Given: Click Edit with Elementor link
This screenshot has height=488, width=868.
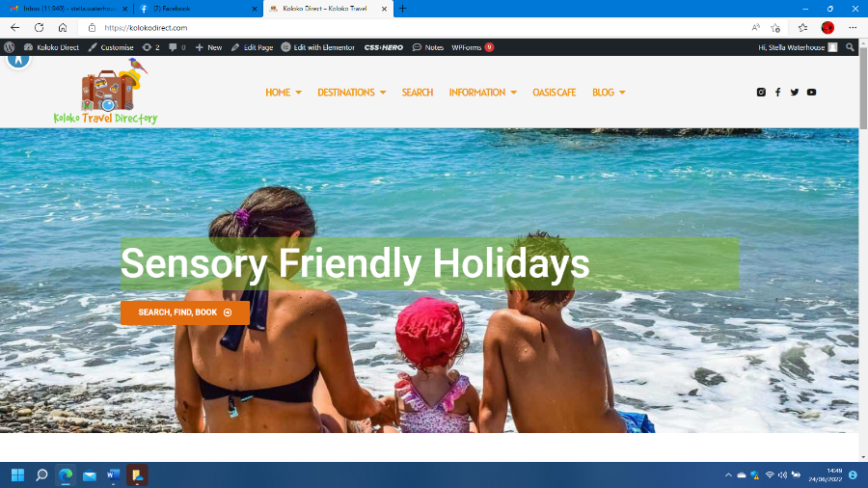Looking at the screenshot, I should tap(317, 47).
